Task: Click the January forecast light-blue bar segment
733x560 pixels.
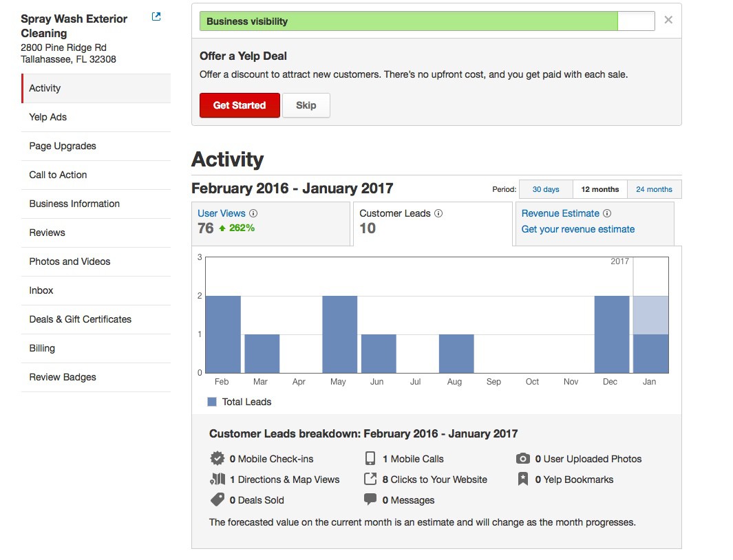Action: pyautogui.click(x=650, y=315)
